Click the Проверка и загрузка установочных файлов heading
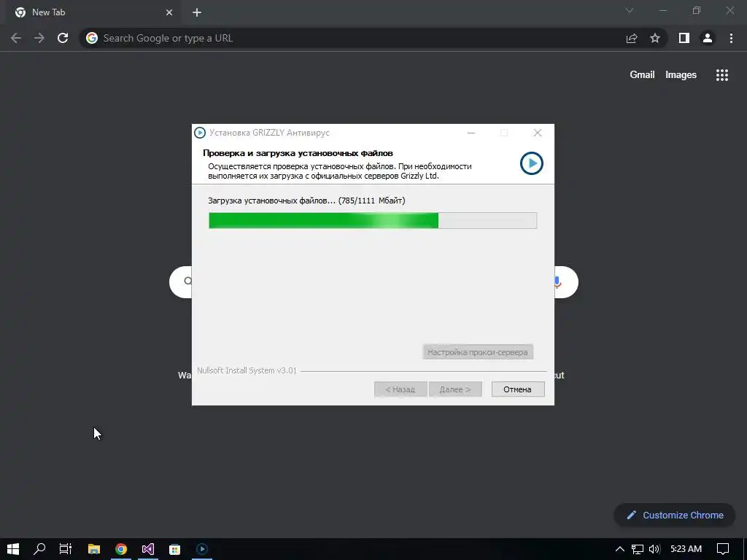 [x=298, y=153]
